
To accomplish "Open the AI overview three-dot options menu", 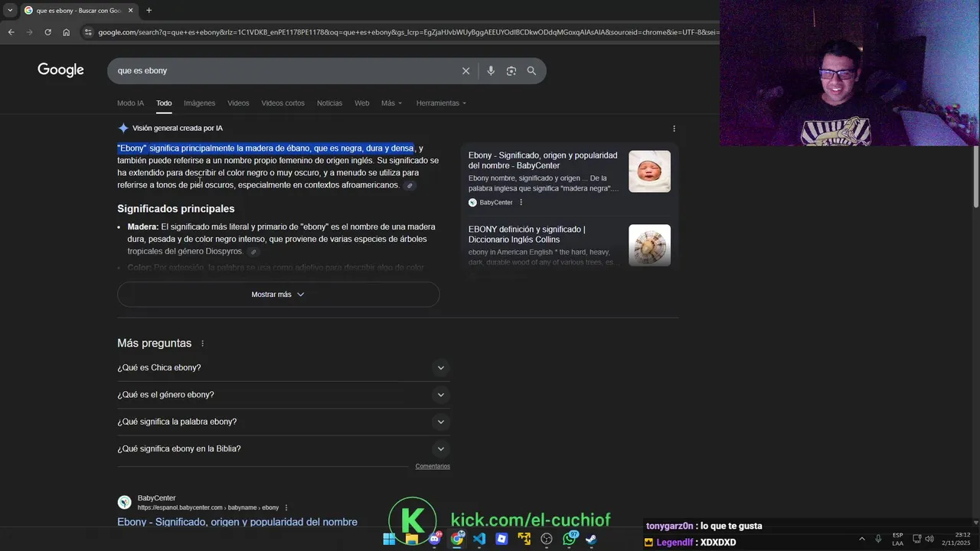I will [674, 129].
